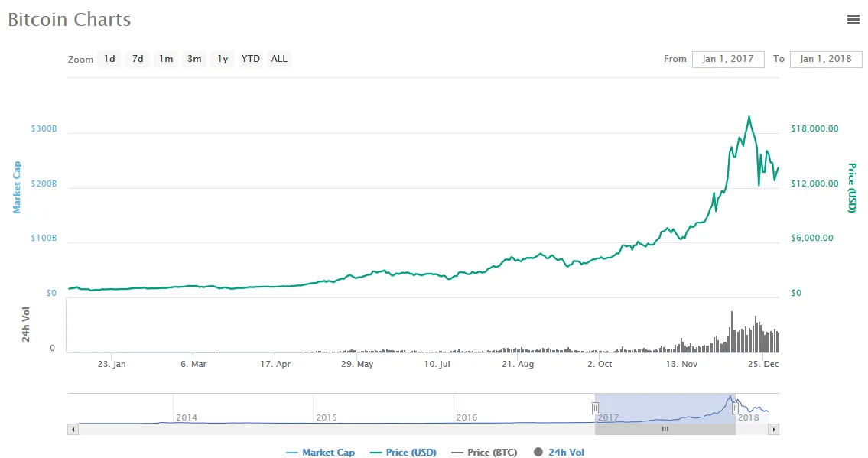Set zoom to ALL
This screenshot has height=458, width=868.
tap(279, 59)
